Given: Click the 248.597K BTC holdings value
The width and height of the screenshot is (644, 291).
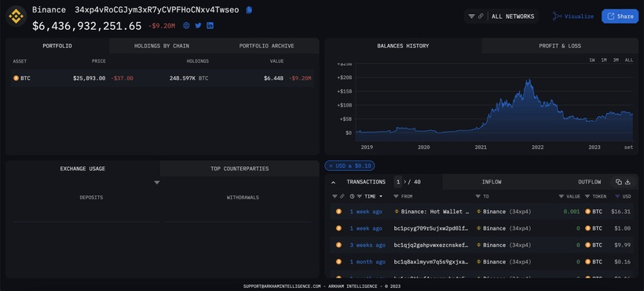Looking at the screenshot, I should pyautogui.click(x=189, y=78).
